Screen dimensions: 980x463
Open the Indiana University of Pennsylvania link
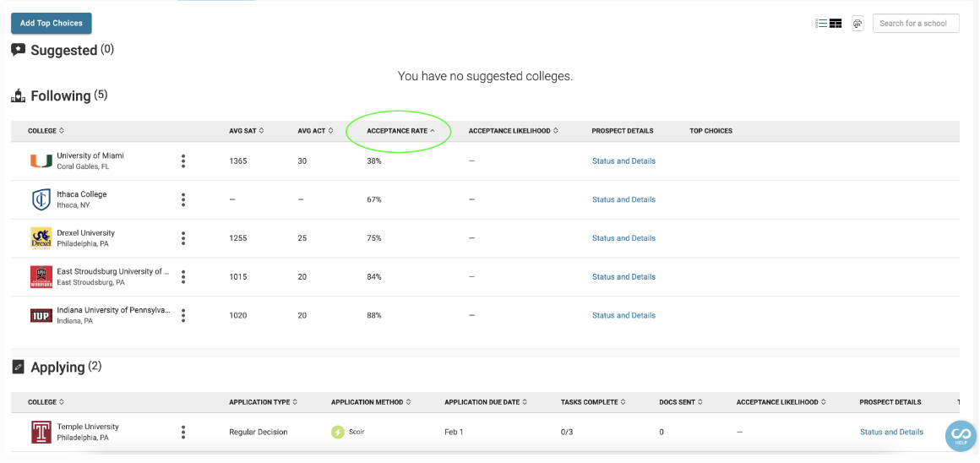(113, 311)
